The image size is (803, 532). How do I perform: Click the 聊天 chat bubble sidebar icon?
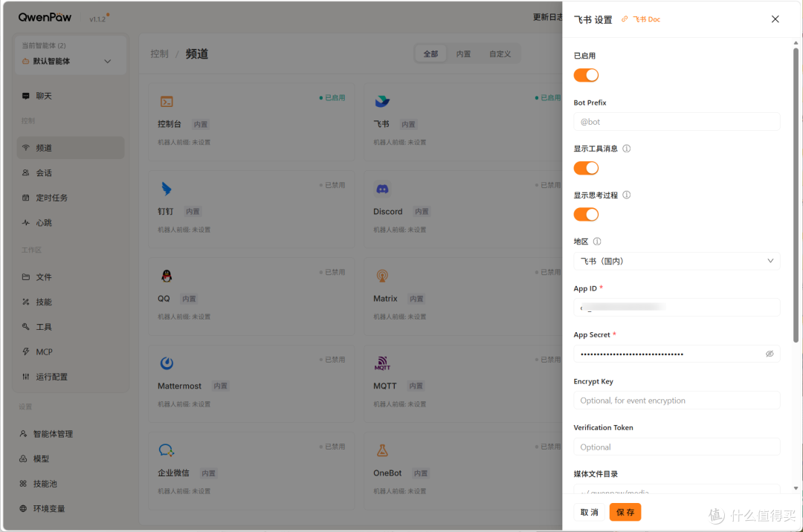(25, 96)
